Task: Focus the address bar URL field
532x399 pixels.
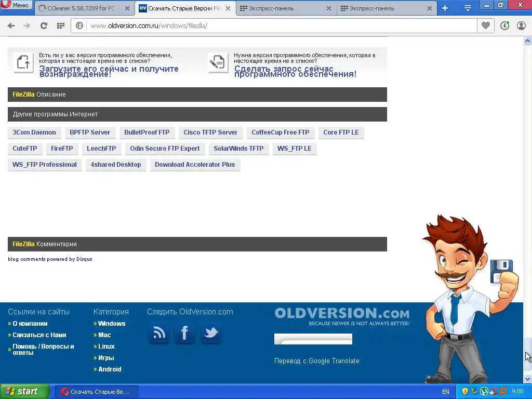Action: coord(282,26)
